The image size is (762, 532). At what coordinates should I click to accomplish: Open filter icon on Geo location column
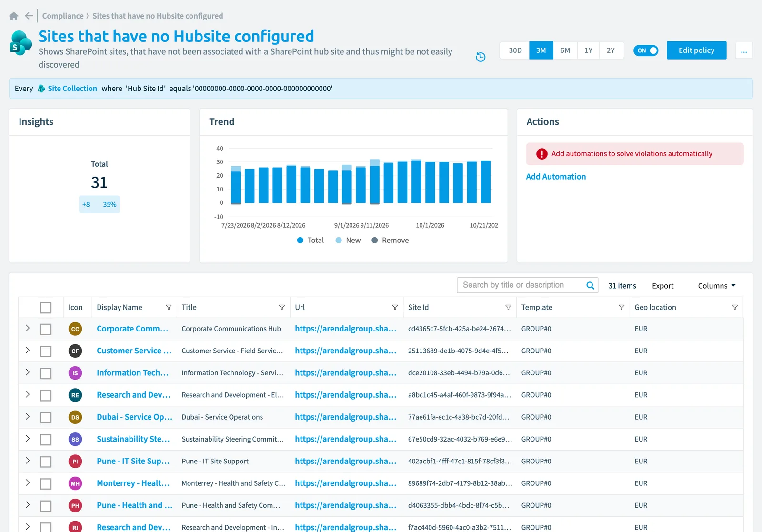tap(735, 308)
